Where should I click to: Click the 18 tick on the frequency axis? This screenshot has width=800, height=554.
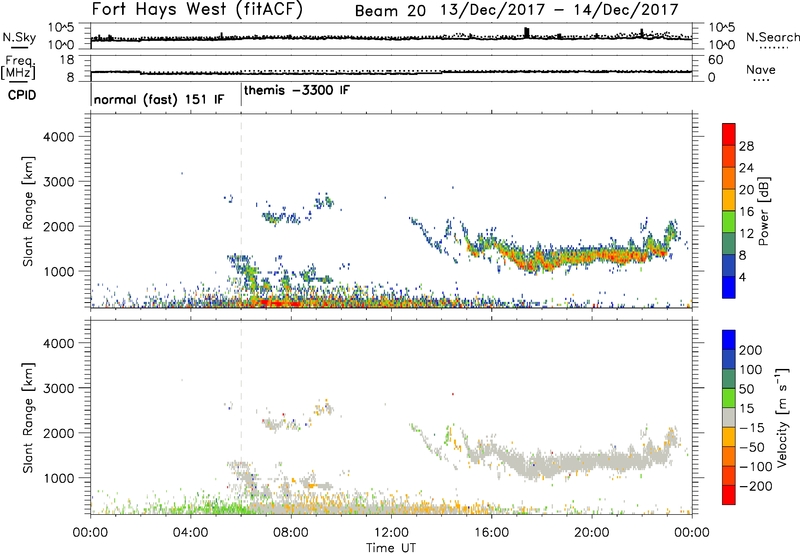(67, 60)
